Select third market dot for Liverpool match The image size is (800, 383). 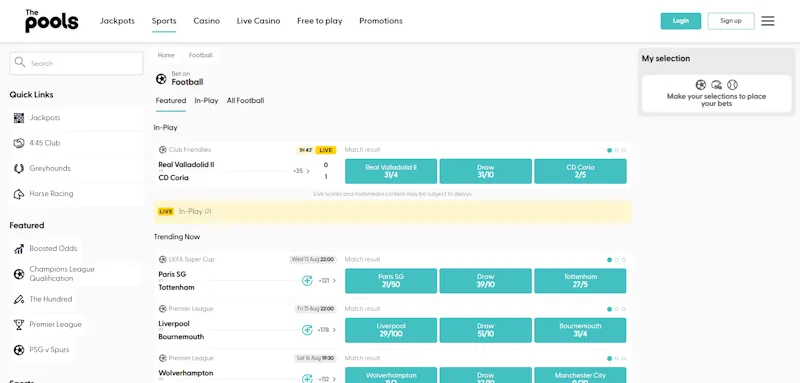tap(623, 310)
